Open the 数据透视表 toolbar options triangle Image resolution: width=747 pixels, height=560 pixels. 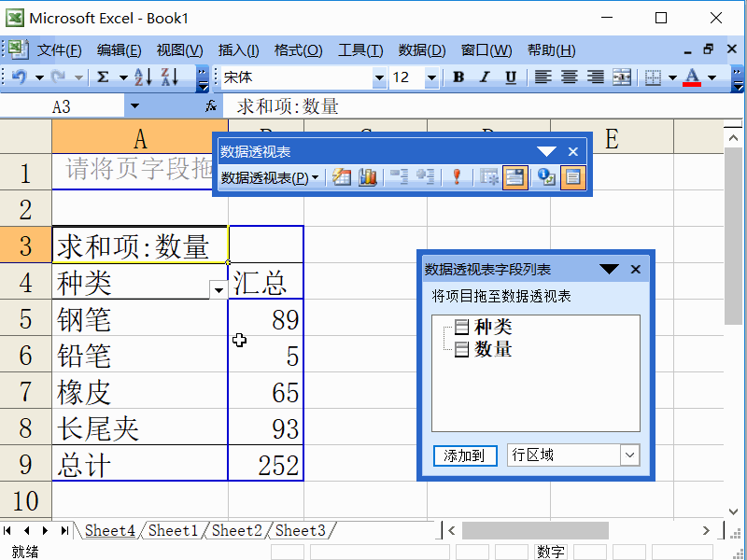pyautogui.click(x=546, y=152)
